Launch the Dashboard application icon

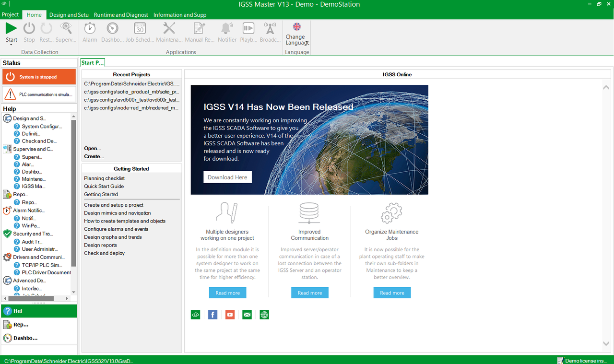coord(112,28)
